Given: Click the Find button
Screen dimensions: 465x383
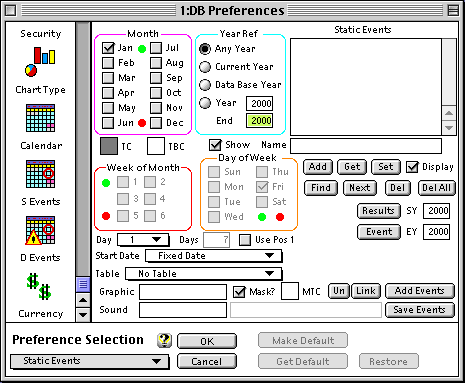Looking at the screenshot, I should click(321, 188).
